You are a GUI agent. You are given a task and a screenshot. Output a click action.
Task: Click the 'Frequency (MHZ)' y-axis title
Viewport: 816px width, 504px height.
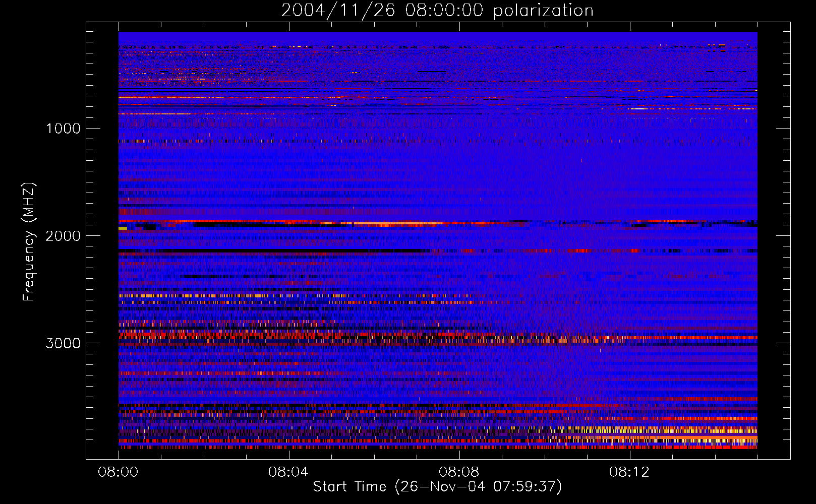point(29,242)
